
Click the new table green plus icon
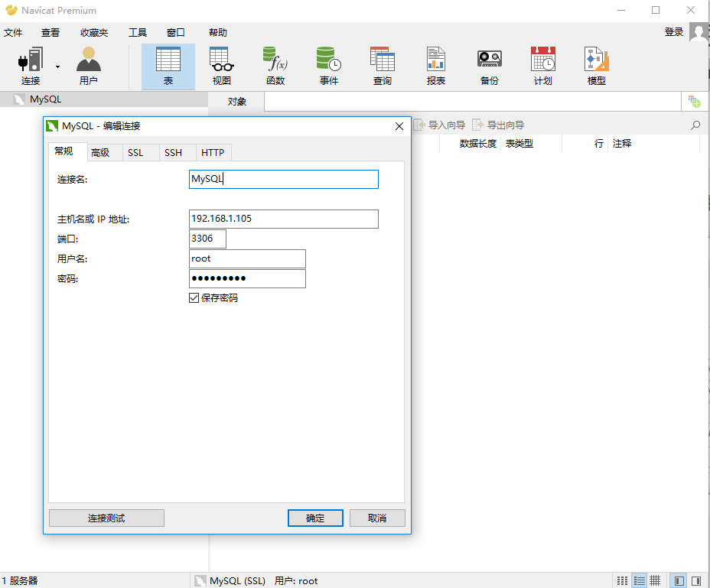click(x=694, y=101)
